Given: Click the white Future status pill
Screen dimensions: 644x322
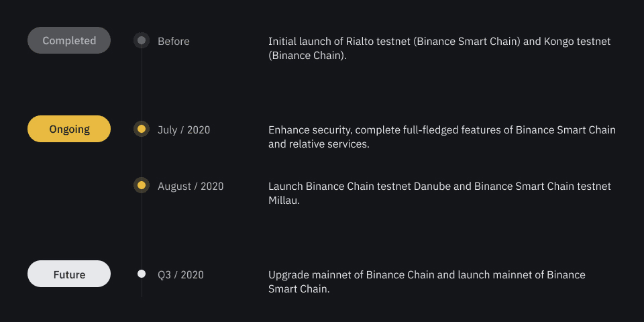Looking at the screenshot, I should click(69, 274).
